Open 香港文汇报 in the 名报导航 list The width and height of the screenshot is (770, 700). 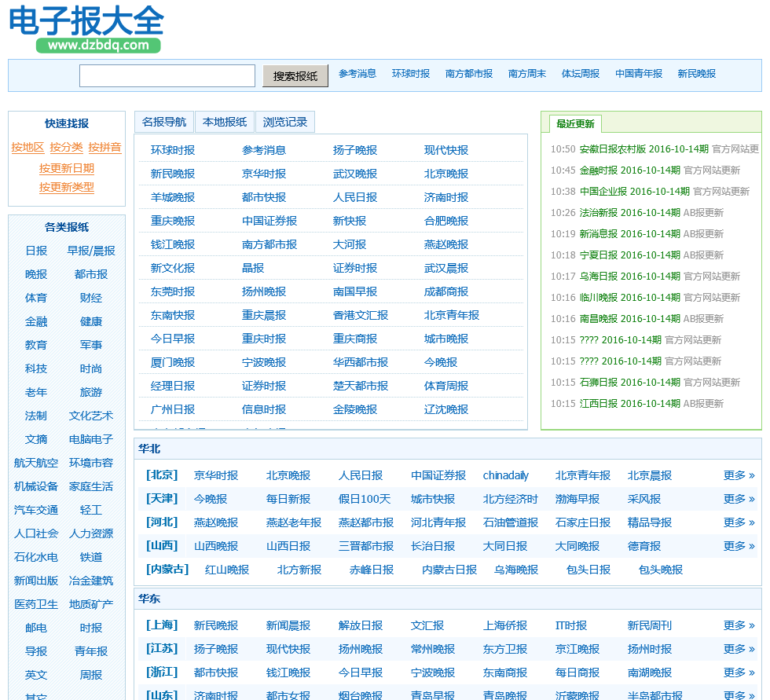tap(361, 315)
